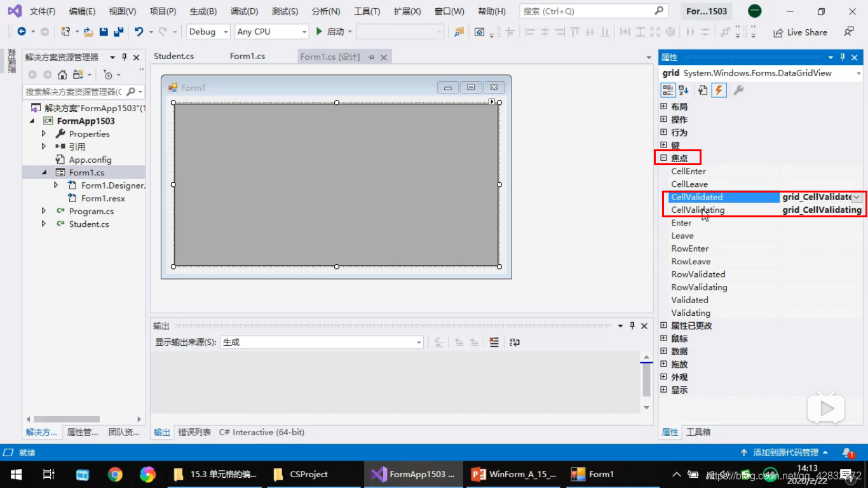The height and width of the screenshot is (488, 868).
Task: Click the send feedback icon
Action: pos(849,32)
